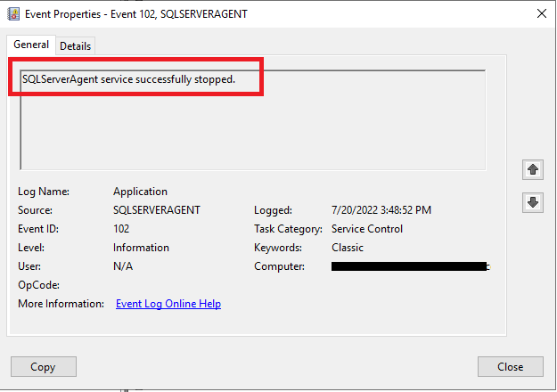Click the window title 'Event Properties - Event 102, SQLSERVERAGENT'
Viewport: 557px width, 392px height.
(x=136, y=14)
